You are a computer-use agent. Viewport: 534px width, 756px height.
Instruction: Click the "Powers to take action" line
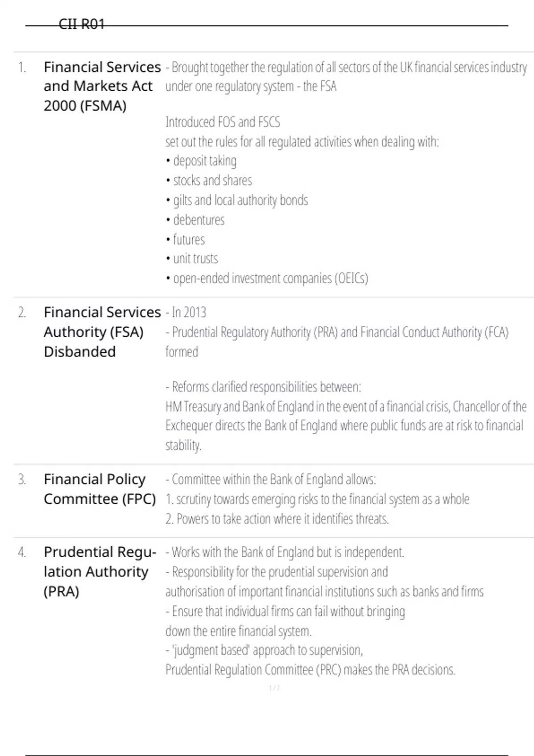277,519
